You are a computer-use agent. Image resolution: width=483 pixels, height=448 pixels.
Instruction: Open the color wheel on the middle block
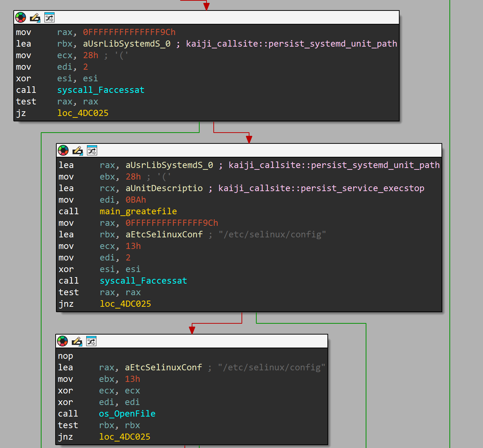[x=63, y=150]
